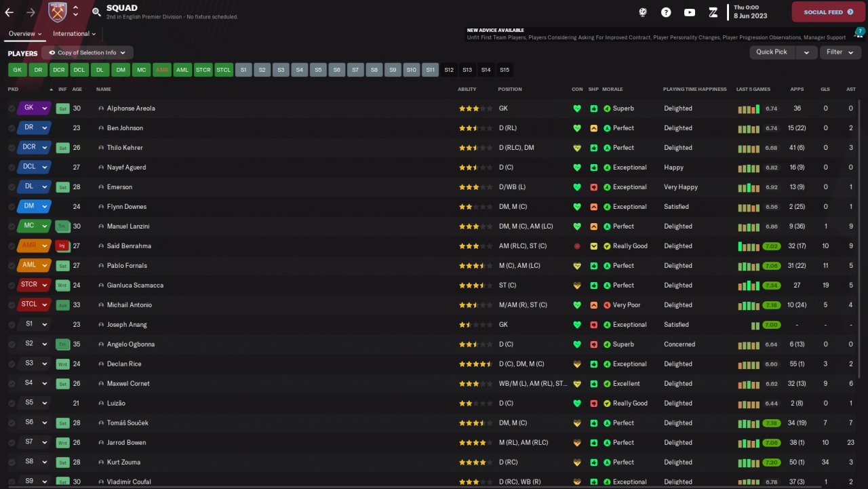The width and height of the screenshot is (868, 489).
Task: Tick the selection circle for Ben Johnson
Action: click(x=12, y=128)
